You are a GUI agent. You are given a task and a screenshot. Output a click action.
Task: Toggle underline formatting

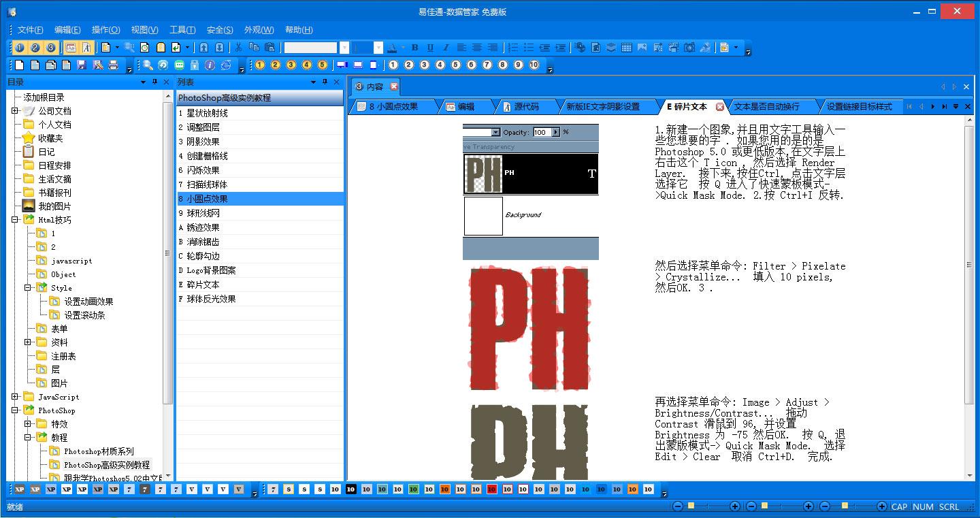(x=430, y=48)
